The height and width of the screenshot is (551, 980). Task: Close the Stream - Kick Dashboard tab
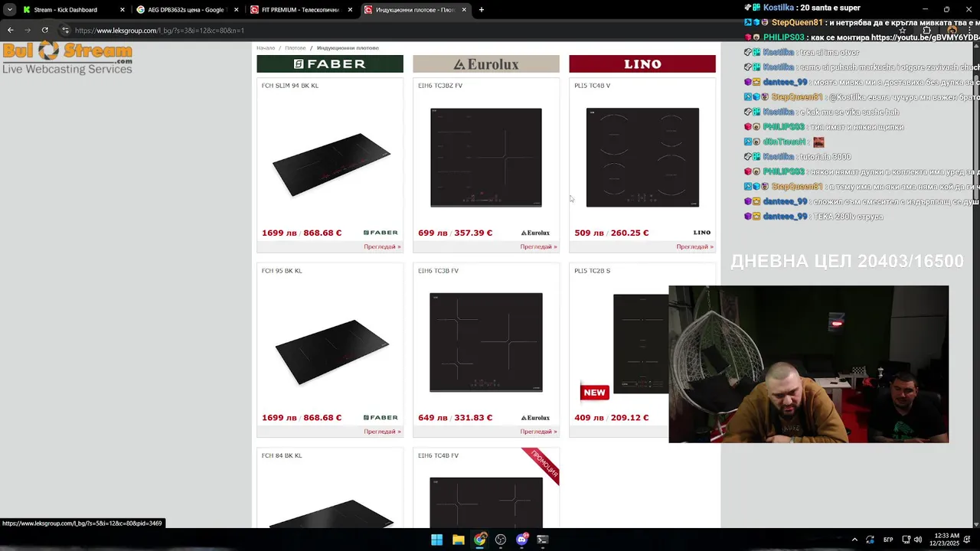point(122,10)
